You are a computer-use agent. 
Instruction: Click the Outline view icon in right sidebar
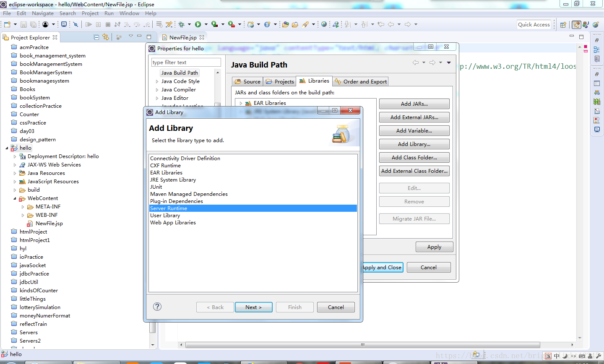tap(596, 49)
